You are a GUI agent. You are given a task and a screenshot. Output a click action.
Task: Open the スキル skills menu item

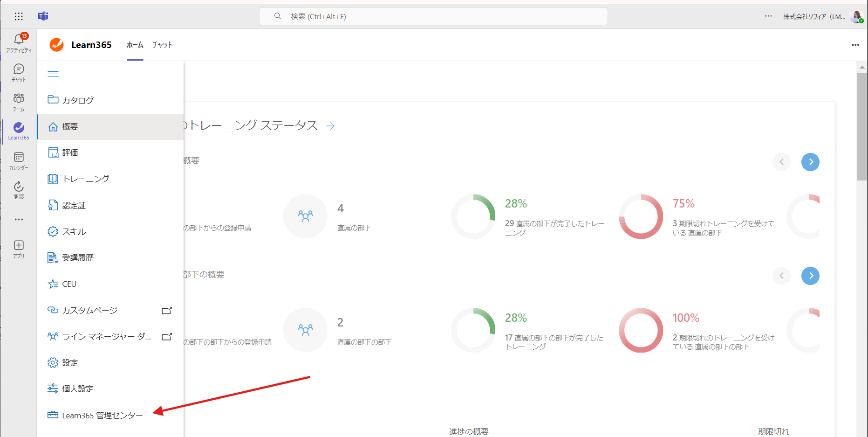pos(110,232)
